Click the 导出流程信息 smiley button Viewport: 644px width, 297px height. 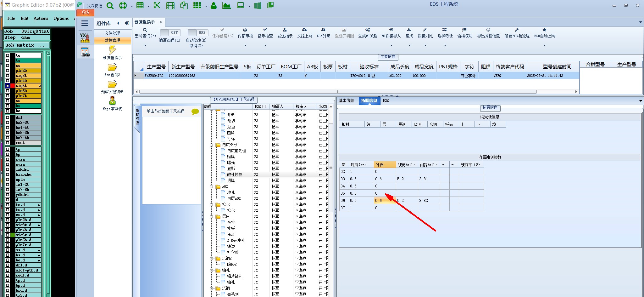[x=488, y=33]
